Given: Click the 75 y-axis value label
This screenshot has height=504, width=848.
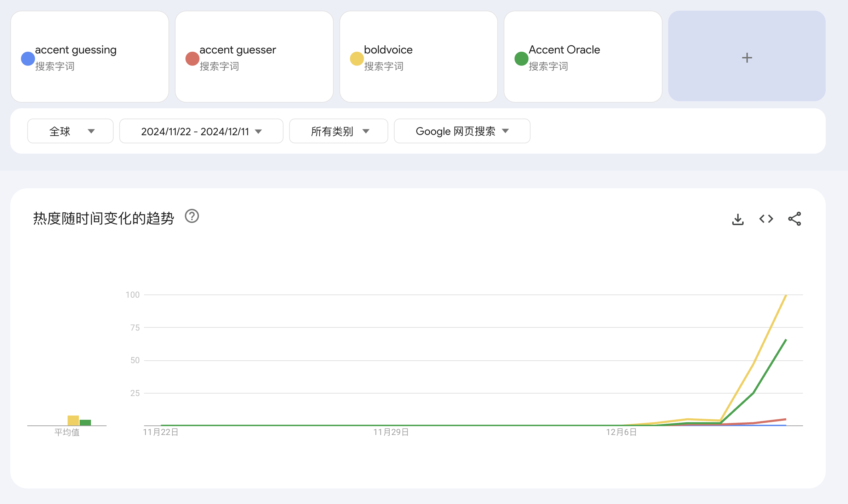Looking at the screenshot, I should pyautogui.click(x=135, y=328).
